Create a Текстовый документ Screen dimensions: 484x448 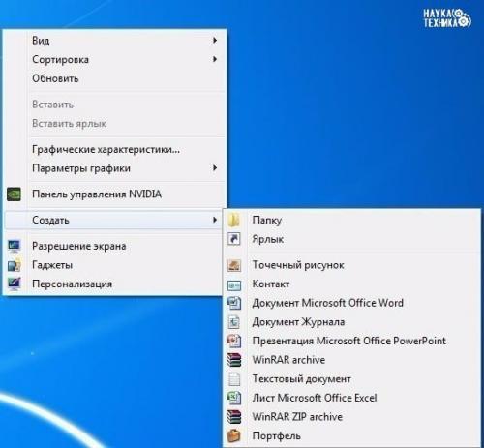[x=351, y=379]
